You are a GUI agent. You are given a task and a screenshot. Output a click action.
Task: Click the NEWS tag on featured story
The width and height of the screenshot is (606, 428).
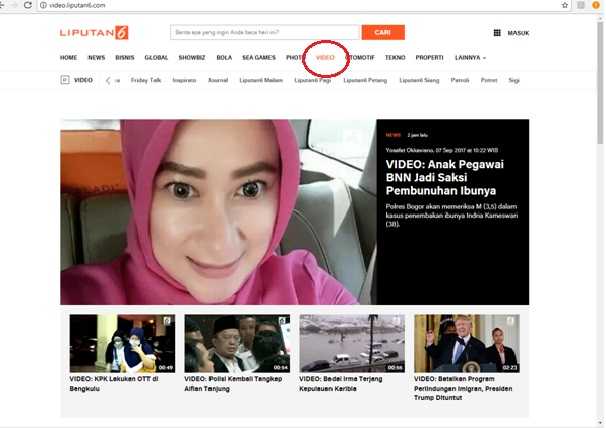tap(393, 135)
